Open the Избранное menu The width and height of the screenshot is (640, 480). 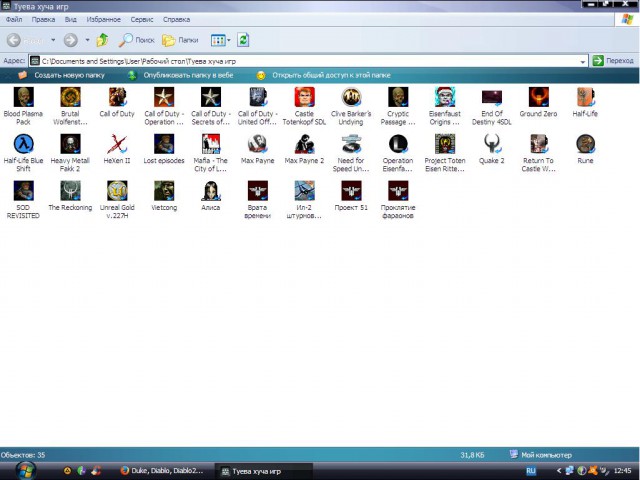tap(104, 19)
